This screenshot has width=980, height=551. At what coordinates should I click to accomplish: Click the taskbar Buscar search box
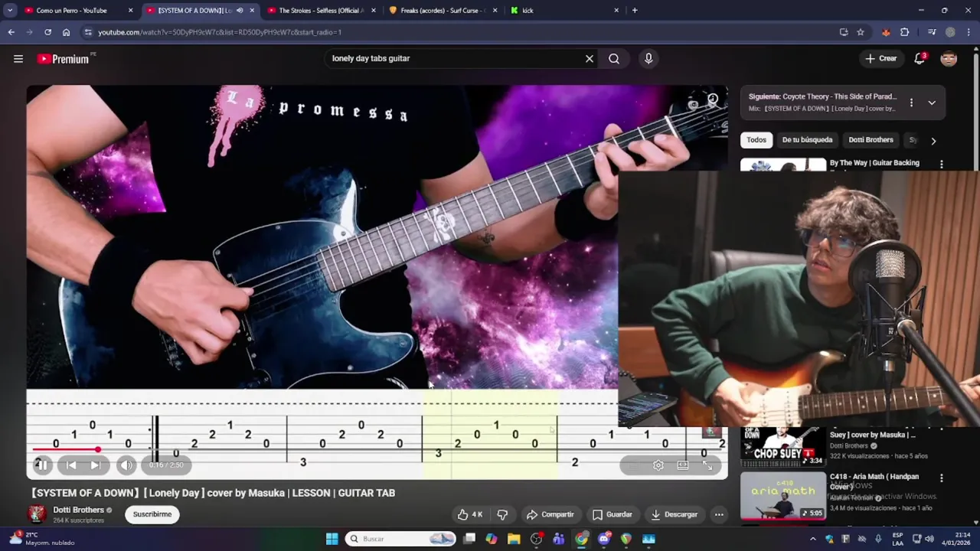(402, 539)
